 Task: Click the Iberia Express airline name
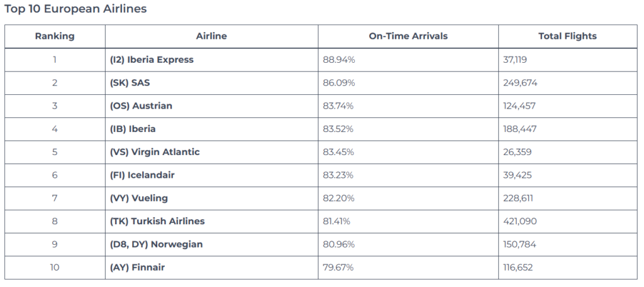[152, 60]
